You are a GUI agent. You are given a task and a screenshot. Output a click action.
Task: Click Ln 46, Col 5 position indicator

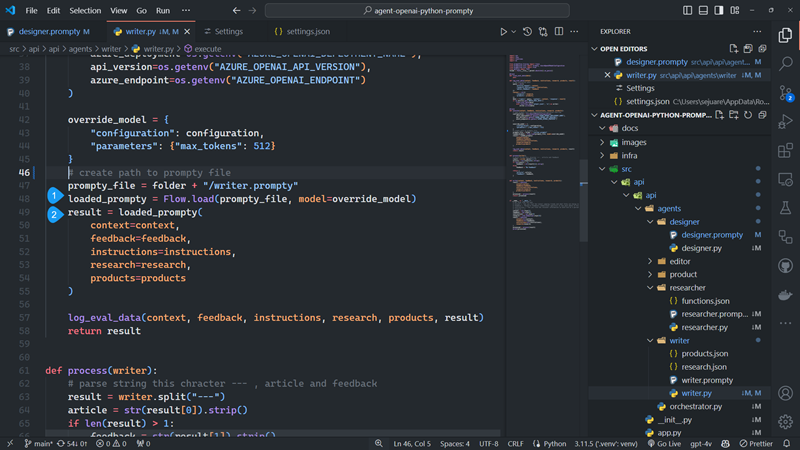click(412, 443)
